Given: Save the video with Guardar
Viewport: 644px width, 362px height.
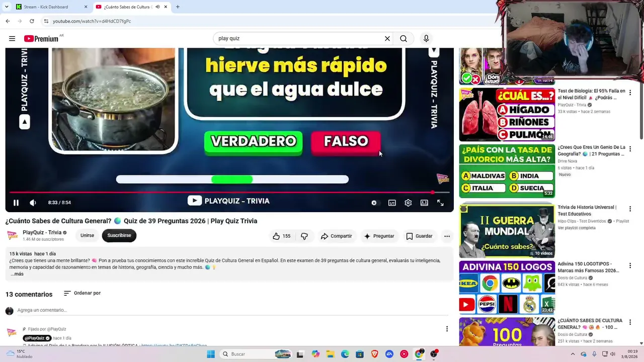Looking at the screenshot, I should pyautogui.click(x=419, y=236).
